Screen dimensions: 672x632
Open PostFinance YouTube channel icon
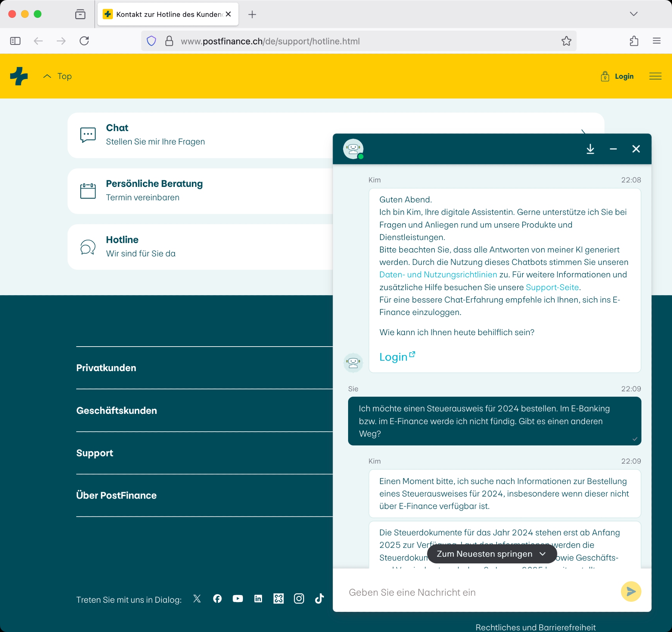(238, 599)
